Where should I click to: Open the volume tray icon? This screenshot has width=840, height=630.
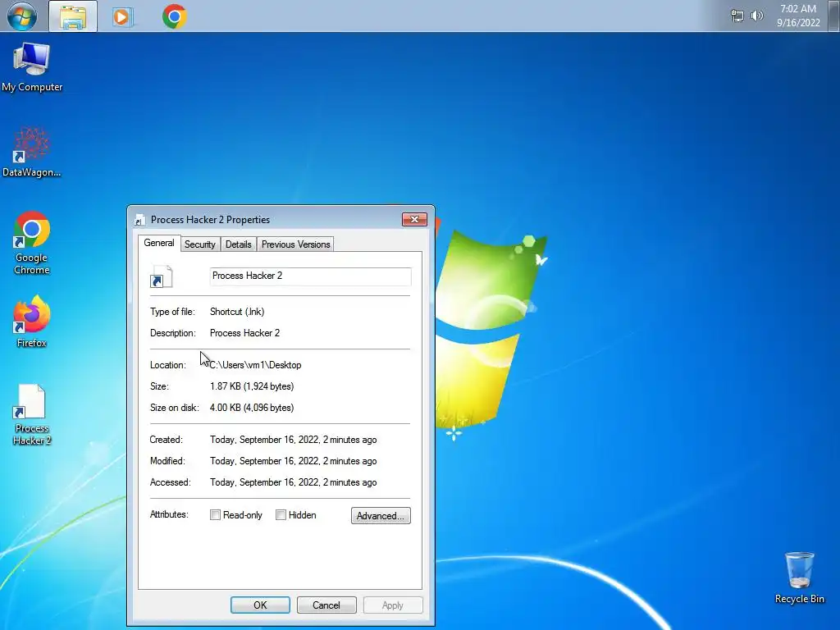coord(756,16)
